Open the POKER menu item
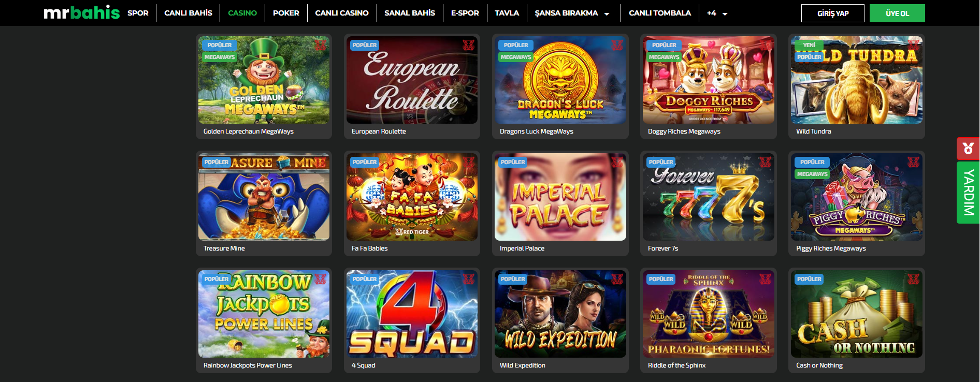980x382 pixels. coord(286,13)
